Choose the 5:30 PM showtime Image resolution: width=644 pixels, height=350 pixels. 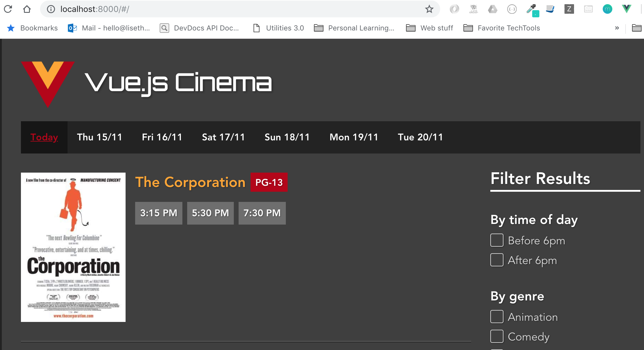(210, 213)
